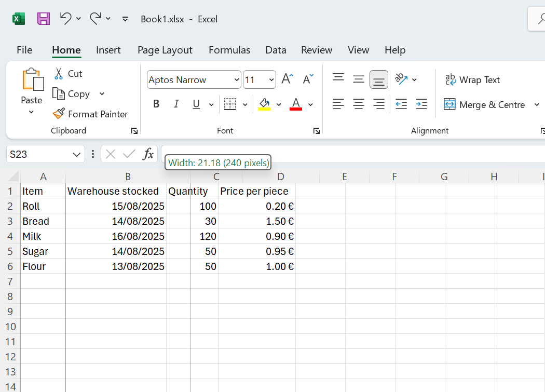This screenshot has width=545, height=392.
Task: Expand underline style options
Action: (211, 104)
